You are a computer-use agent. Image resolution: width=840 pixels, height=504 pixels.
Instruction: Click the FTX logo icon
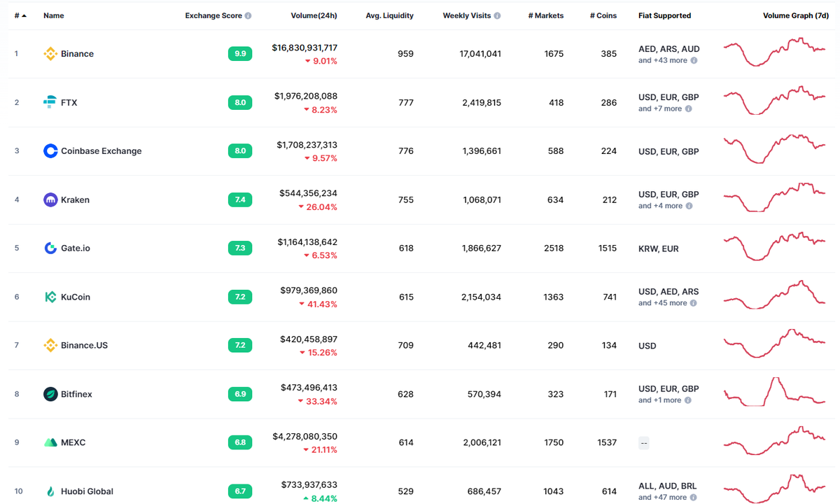point(50,102)
